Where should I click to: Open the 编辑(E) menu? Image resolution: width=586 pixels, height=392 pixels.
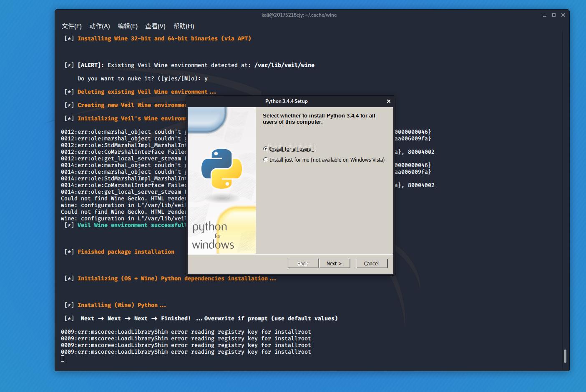pyautogui.click(x=128, y=26)
